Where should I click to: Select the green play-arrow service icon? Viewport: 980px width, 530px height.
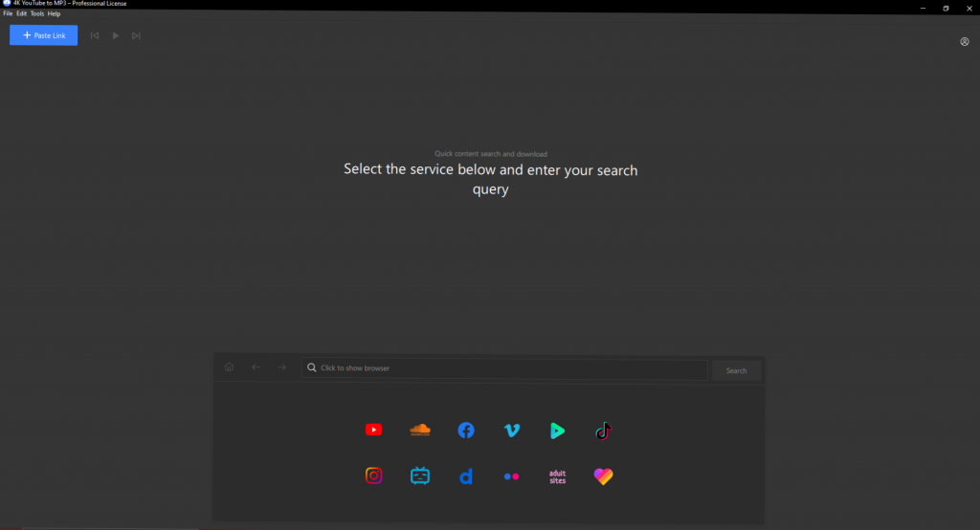point(558,431)
